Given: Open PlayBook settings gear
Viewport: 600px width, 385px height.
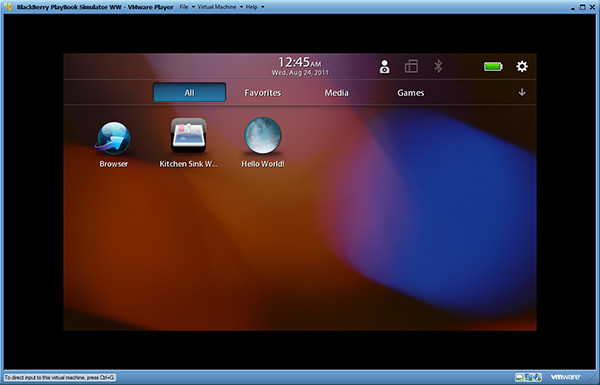Looking at the screenshot, I should pos(522,67).
